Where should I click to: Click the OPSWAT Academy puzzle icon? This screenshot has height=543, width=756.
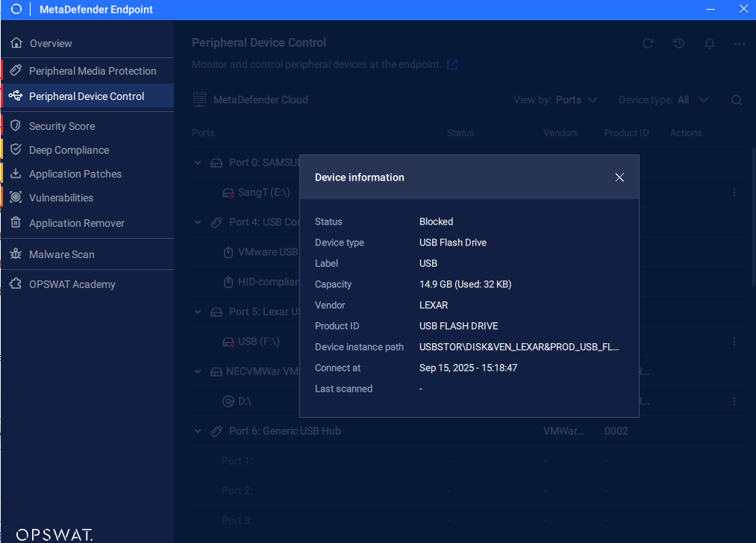point(16,283)
